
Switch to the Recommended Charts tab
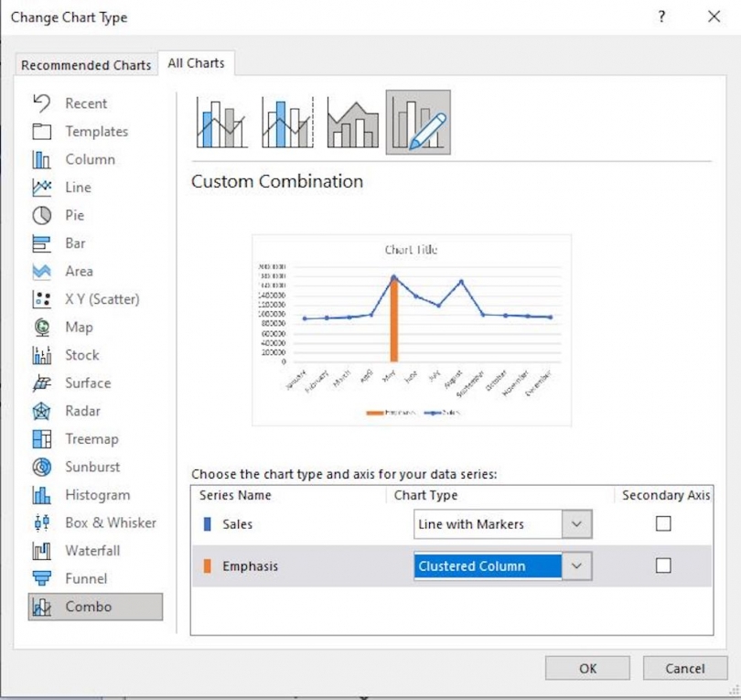tap(85, 64)
